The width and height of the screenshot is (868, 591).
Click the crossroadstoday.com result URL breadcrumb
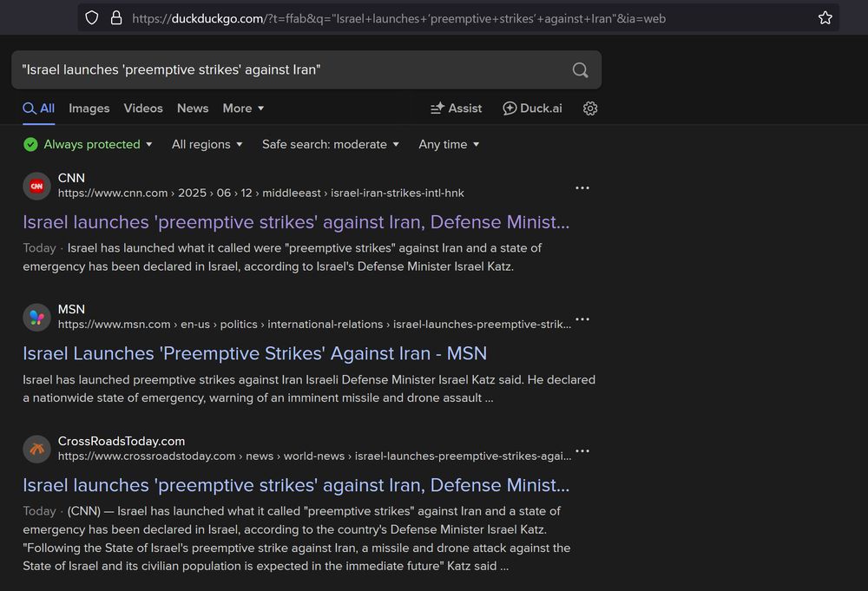click(x=314, y=456)
